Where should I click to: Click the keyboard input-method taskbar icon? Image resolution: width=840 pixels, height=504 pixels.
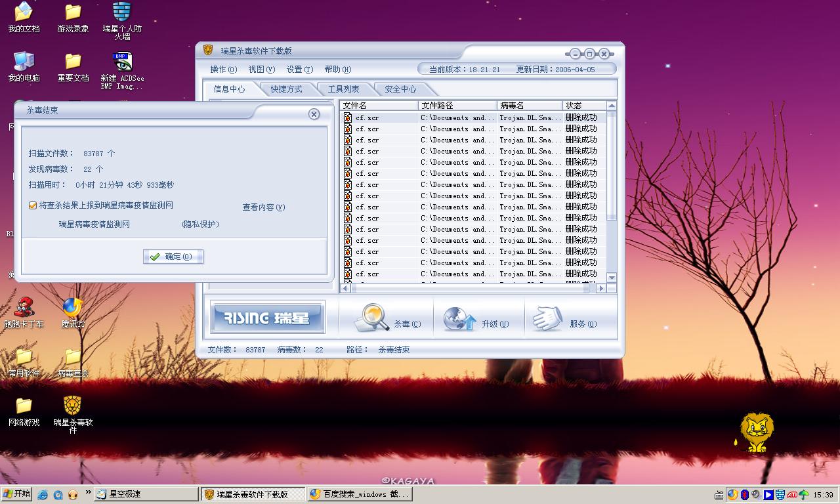(719, 495)
